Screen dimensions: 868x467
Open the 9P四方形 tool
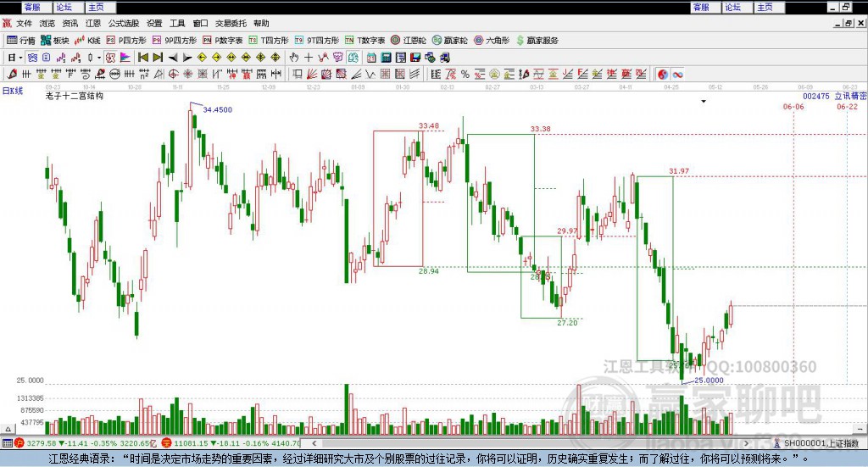[175, 41]
